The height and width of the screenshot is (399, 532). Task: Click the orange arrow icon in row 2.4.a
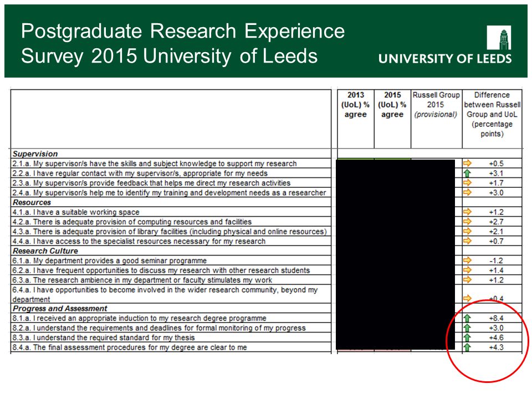pos(467,192)
